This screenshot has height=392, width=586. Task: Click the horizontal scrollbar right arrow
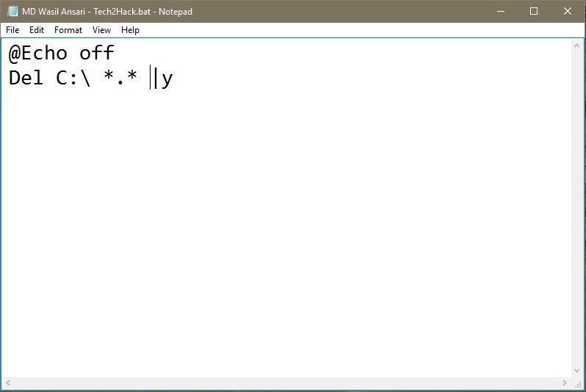click(x=564, y=382)
